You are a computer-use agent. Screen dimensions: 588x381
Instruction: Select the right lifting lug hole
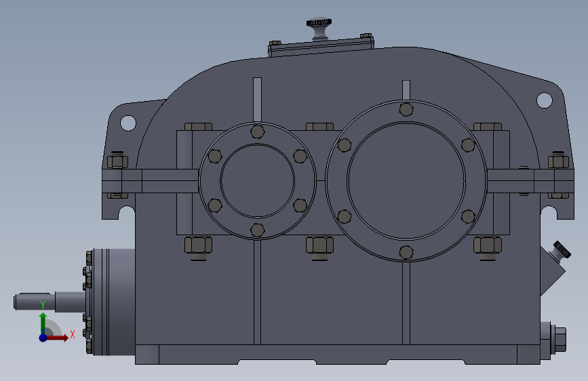click(544, 100)
